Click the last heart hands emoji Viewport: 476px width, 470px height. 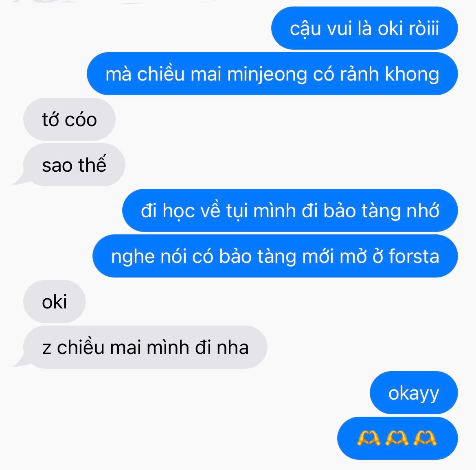click(x=425, y=439)
